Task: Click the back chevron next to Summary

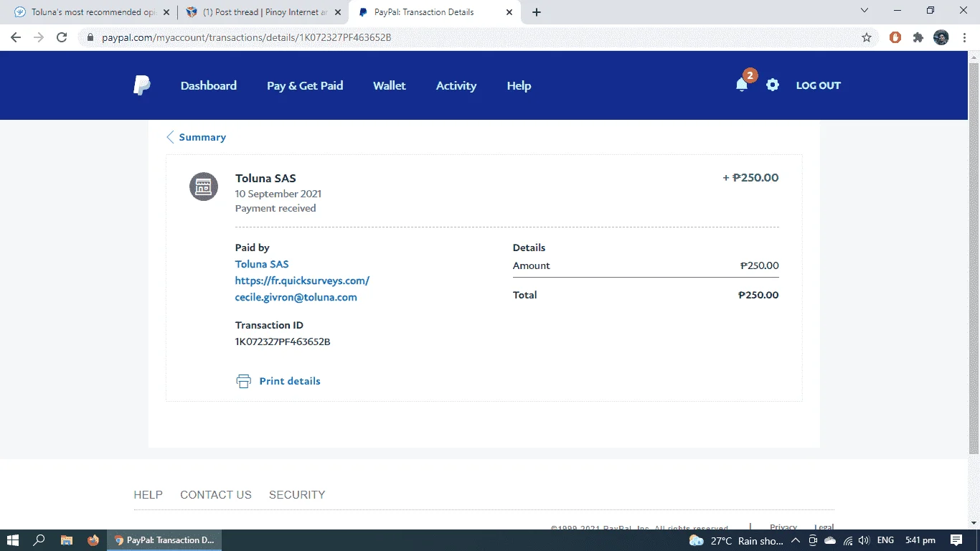Action: pos(170,137)
